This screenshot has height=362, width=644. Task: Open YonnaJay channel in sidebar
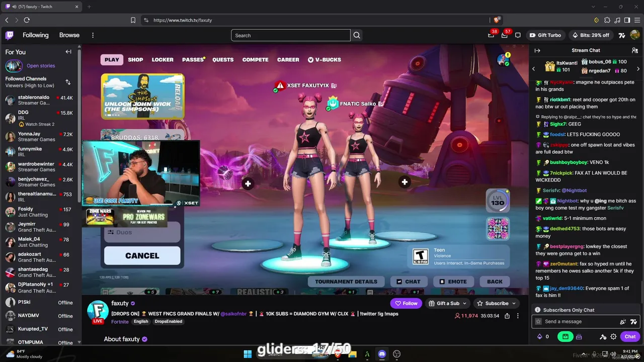pyautogui.click(x=39, y=137)
